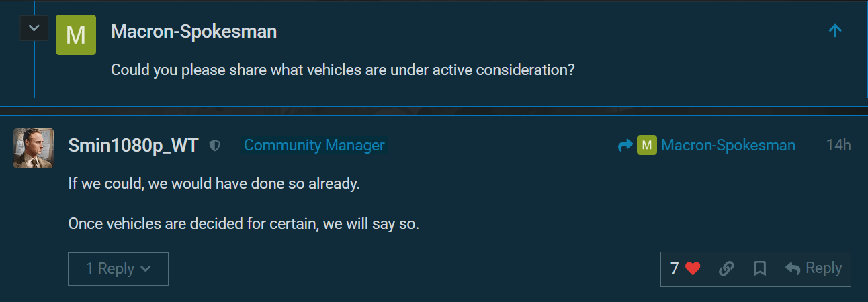Image resolution: width=868 pixels, height=302 pixels.
Task: Click the 14h post timestamp
Action: click(x=838, y=146)
